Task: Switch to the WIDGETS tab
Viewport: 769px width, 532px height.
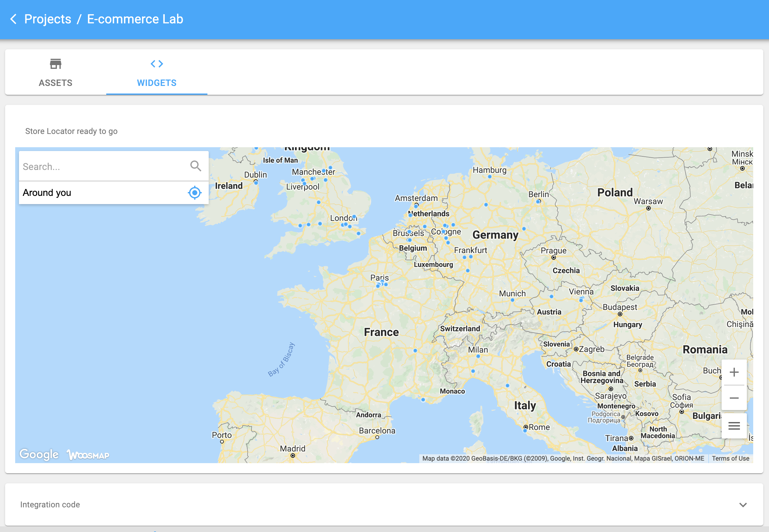Action: tap(157, 83)
